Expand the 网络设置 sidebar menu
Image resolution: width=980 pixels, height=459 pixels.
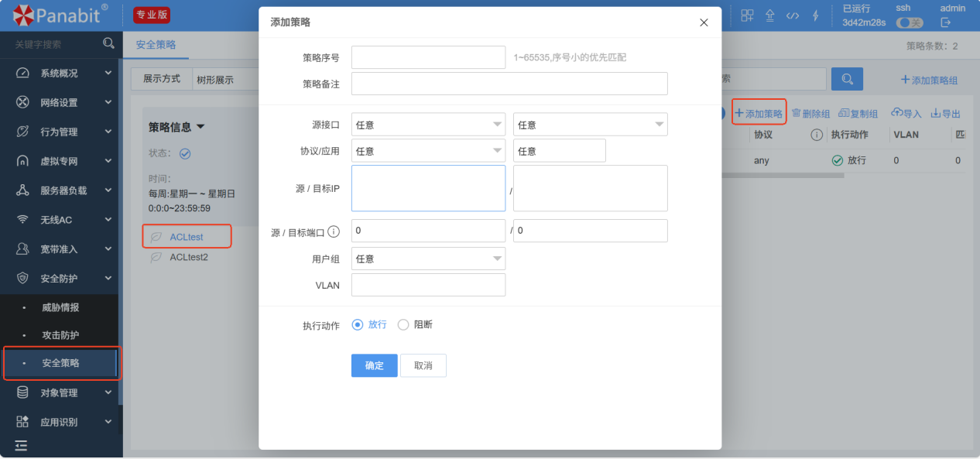[59, 103]
